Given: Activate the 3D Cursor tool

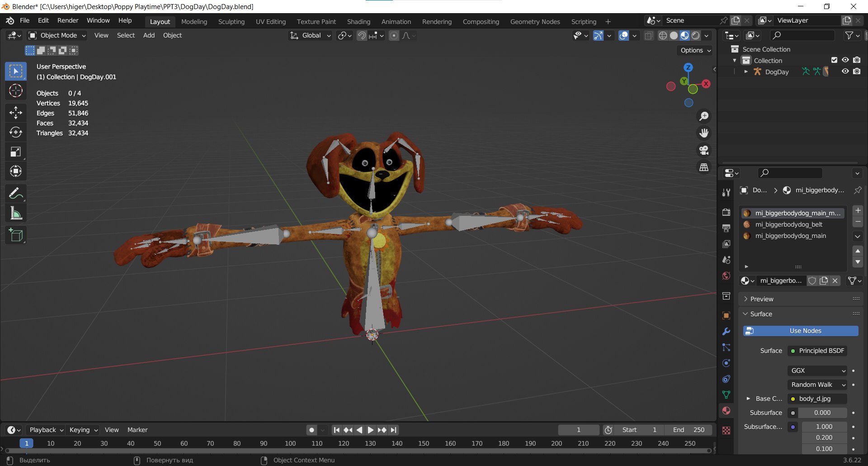Looking at the screenshot, I should click(16, 91).
